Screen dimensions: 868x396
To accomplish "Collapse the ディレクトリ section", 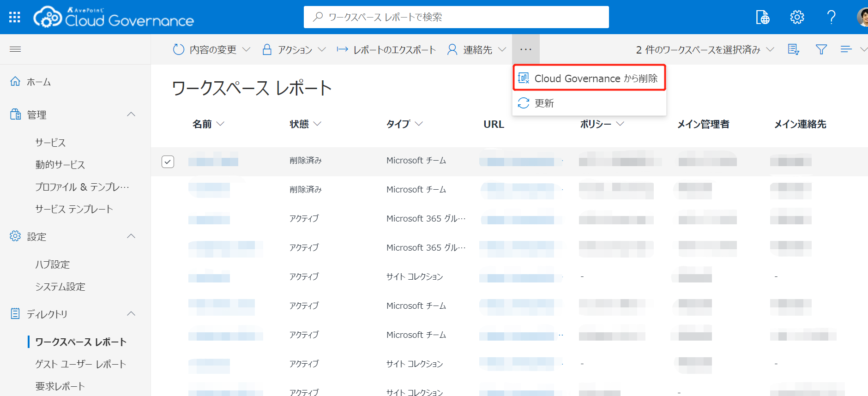I will pyautogui.click(x=131, y=313).
